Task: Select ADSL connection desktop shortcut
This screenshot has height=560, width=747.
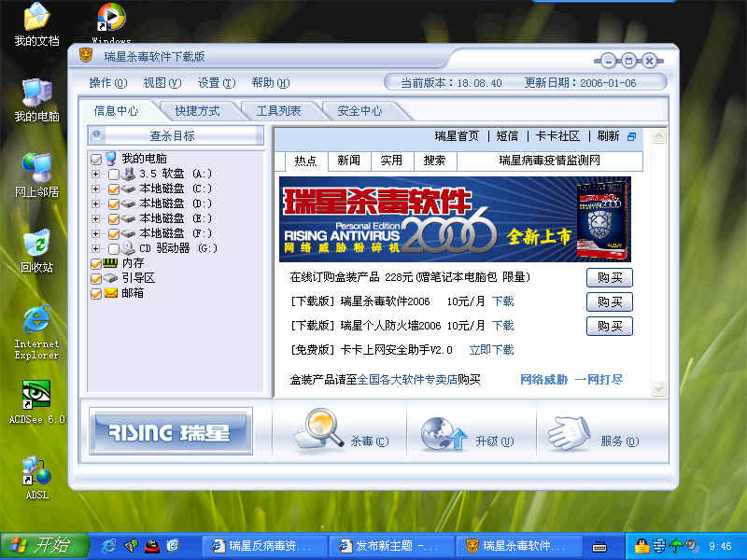Action: pyautogui.click(x=36, y=478)
